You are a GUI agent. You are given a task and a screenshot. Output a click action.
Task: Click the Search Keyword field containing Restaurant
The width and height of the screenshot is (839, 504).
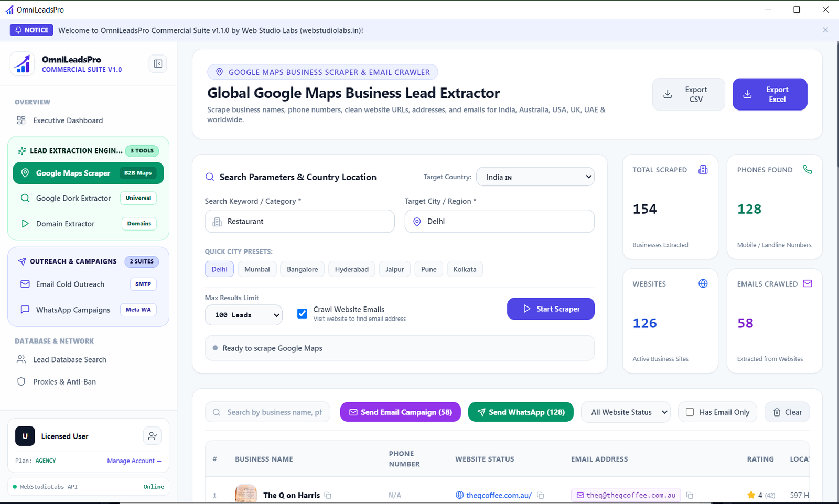pyautogui.click(x=300, y=222)
